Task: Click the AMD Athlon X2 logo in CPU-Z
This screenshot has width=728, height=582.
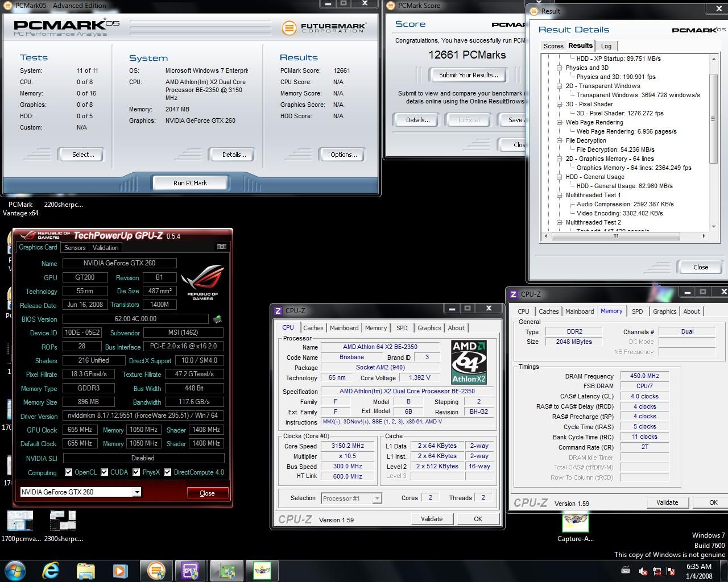Action: click(x=469, y=361)
